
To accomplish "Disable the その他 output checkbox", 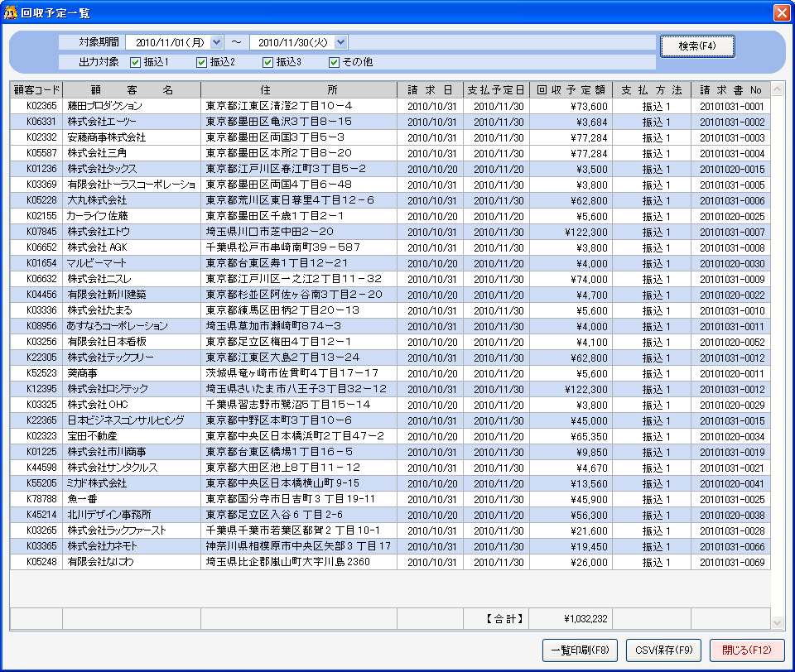I will (x=334, y=62).
